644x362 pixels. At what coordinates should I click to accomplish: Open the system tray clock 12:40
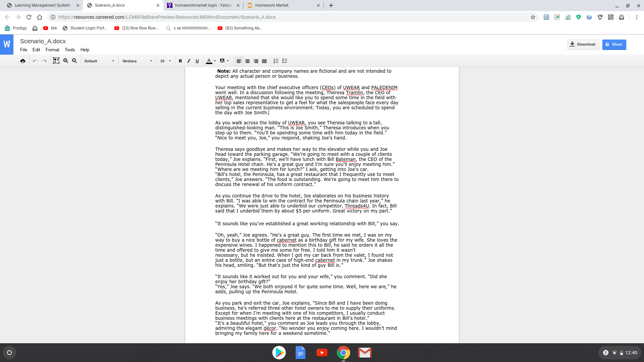click(x=631, y=353)
